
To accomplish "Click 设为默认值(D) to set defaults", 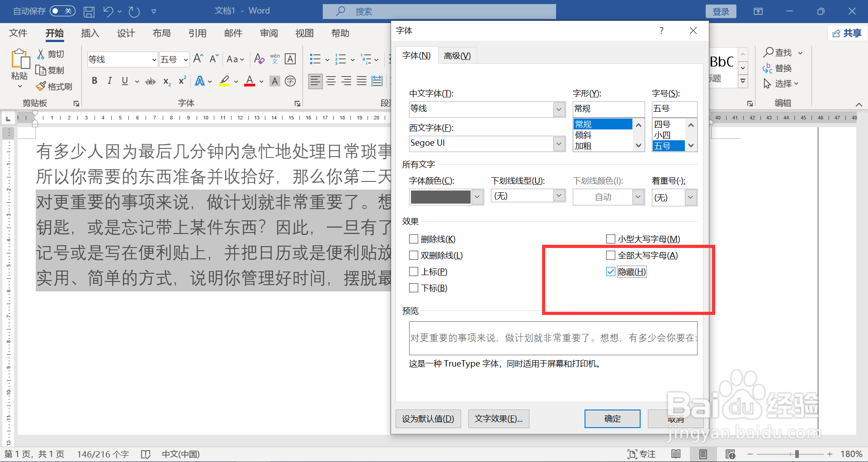I will pos(428,419).
